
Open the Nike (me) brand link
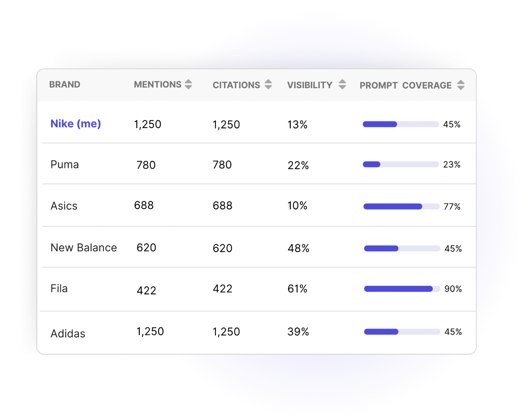pos(76,124)
